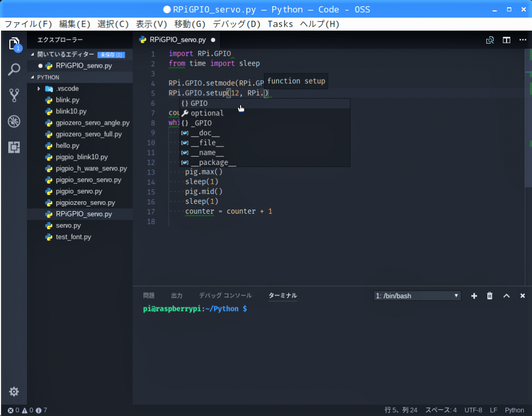Select the __name__ suggestion
The height and width of the screenshot is (416, 532).
point(264,152)
